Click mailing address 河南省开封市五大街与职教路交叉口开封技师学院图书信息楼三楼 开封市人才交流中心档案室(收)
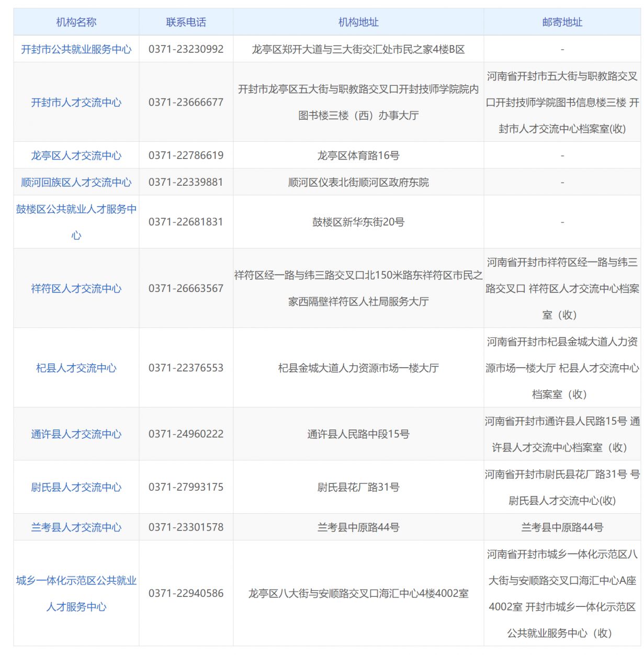The height and width of the screenshot is (655, 644). click(562, 103)
